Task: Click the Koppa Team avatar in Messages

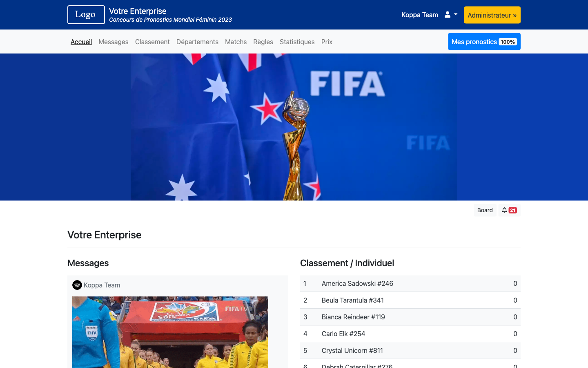Action: pos(77,285)
